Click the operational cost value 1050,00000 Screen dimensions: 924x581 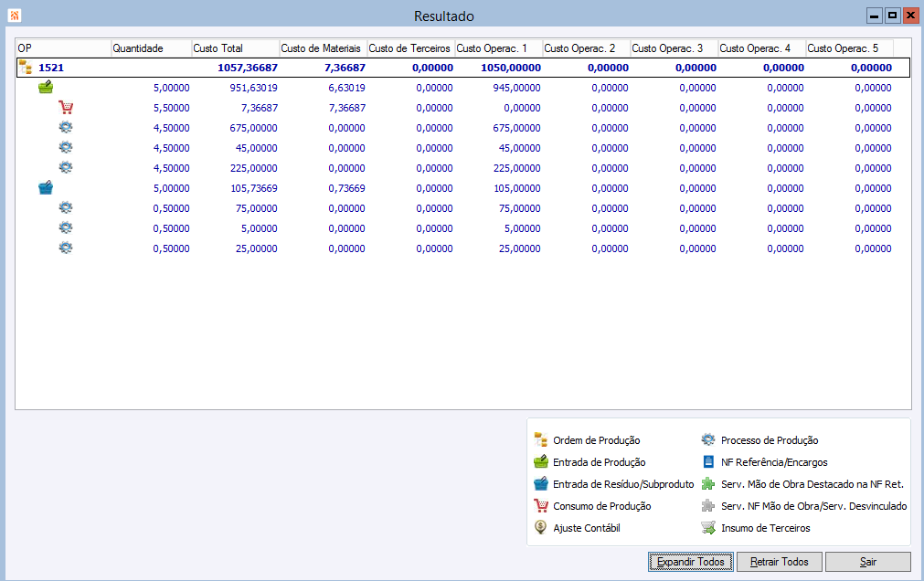click(x=511, y=68)
